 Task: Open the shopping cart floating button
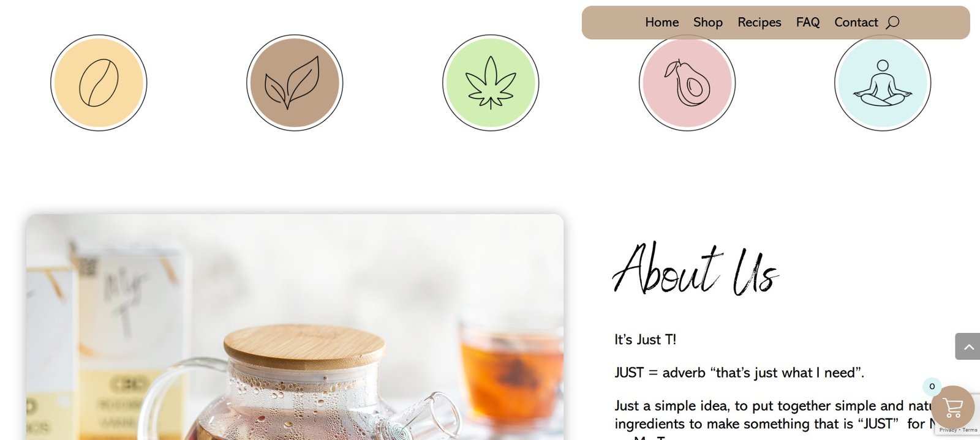point(952,407)
